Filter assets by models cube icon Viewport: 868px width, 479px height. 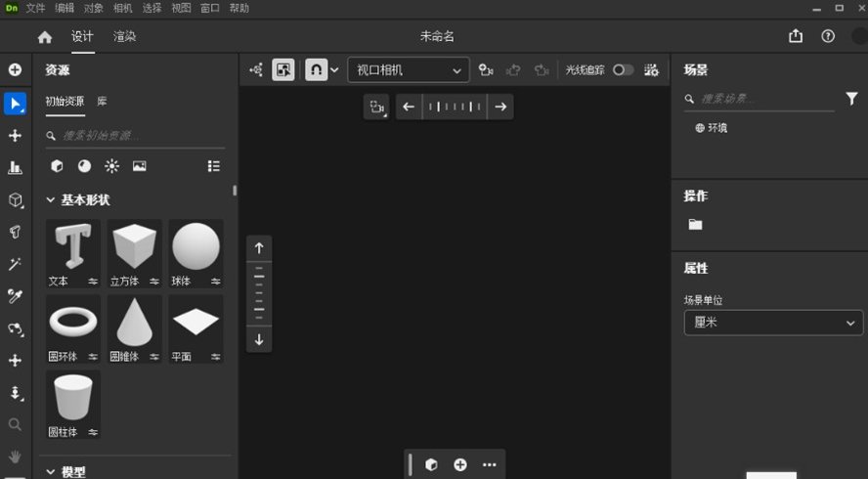(x=57, y=166)
